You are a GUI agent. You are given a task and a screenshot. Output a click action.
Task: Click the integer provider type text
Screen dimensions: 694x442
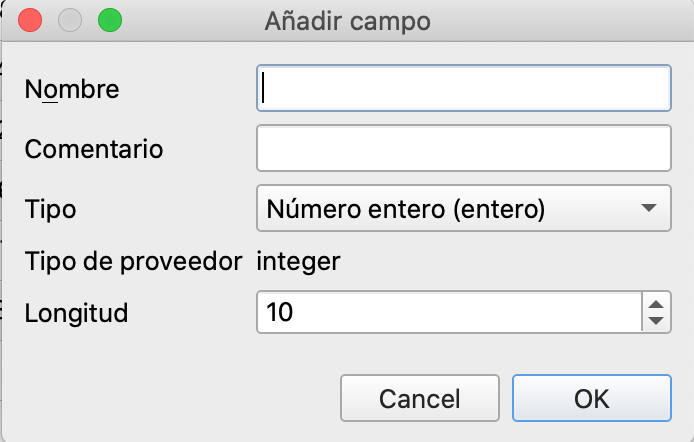(x=299, y=262)
